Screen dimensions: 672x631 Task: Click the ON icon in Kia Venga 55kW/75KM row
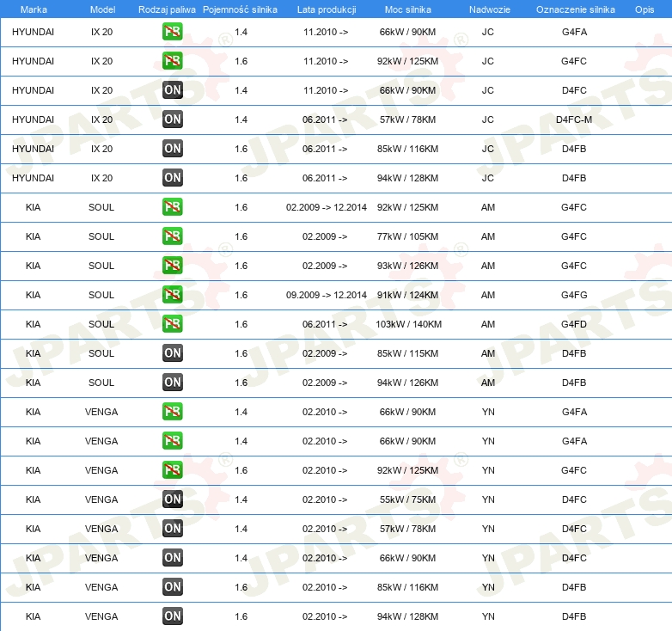[172, 499]
